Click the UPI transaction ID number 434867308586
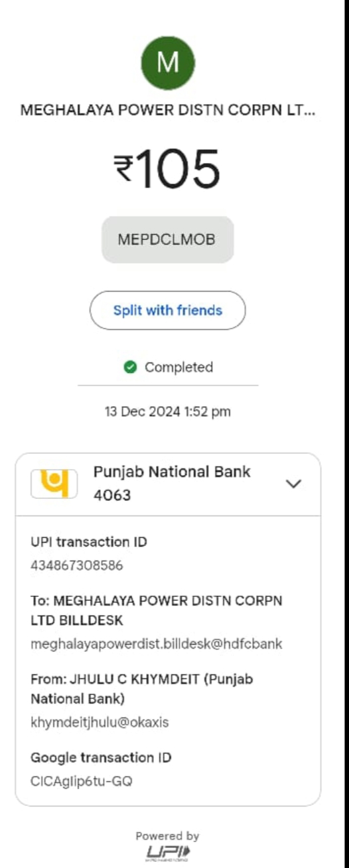 coord(77,566)
